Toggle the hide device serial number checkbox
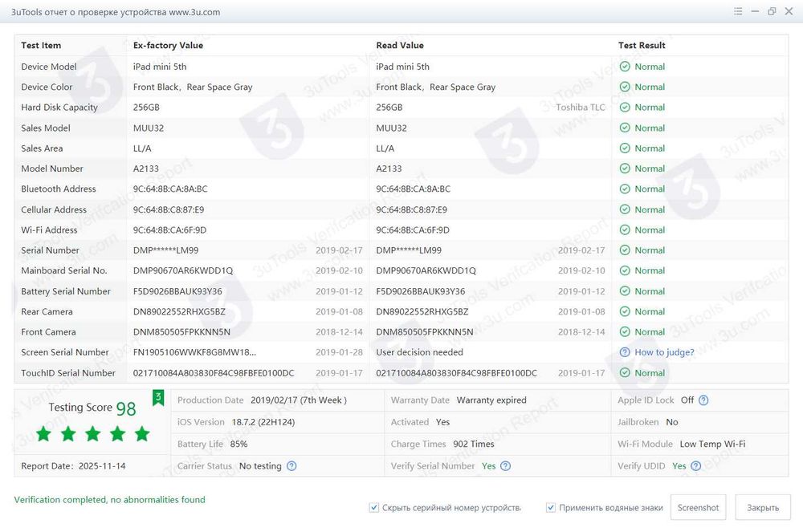Screen dimensions: 803x532 (374, 507)
